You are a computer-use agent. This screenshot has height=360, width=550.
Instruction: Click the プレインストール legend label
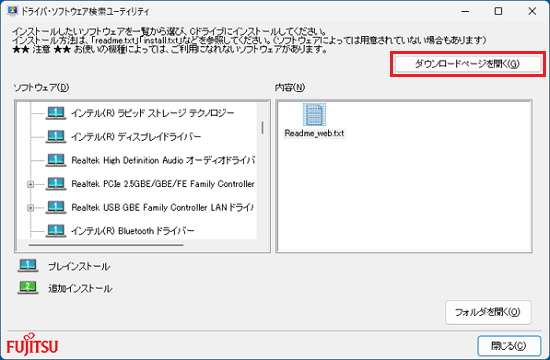[x=79, y=267]
